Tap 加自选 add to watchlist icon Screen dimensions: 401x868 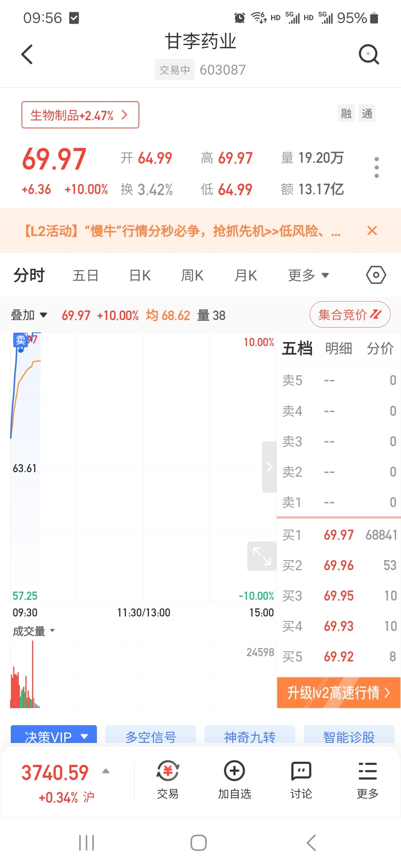pyautogui.click(x=234, y=779)
